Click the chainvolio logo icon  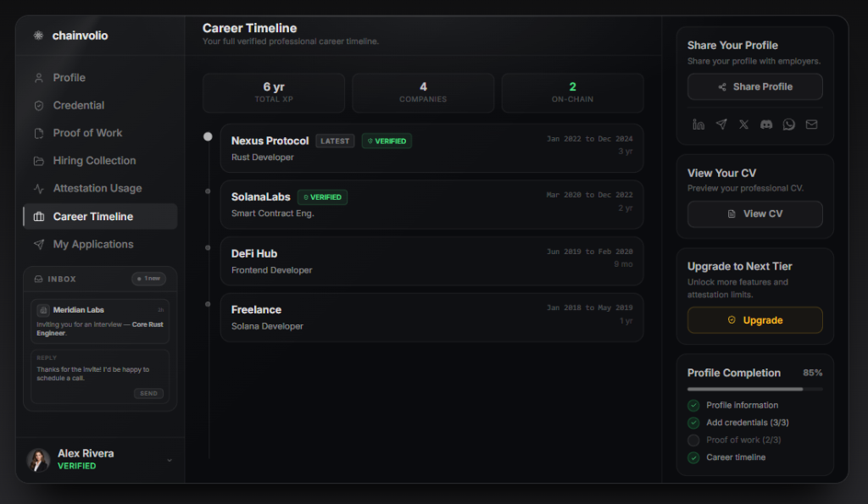pyautogui.click(x=38, y=36)
